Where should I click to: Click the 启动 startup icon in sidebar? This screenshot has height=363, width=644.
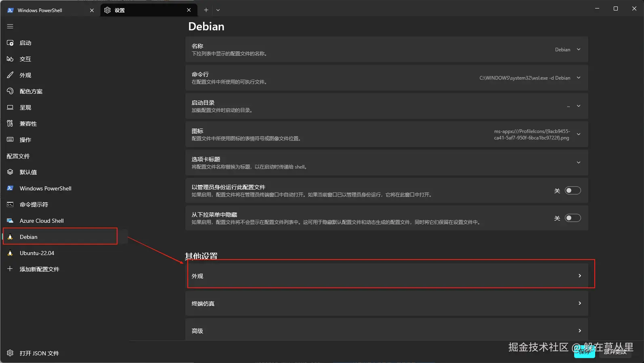pyautogui.click(x=10, y=43)
